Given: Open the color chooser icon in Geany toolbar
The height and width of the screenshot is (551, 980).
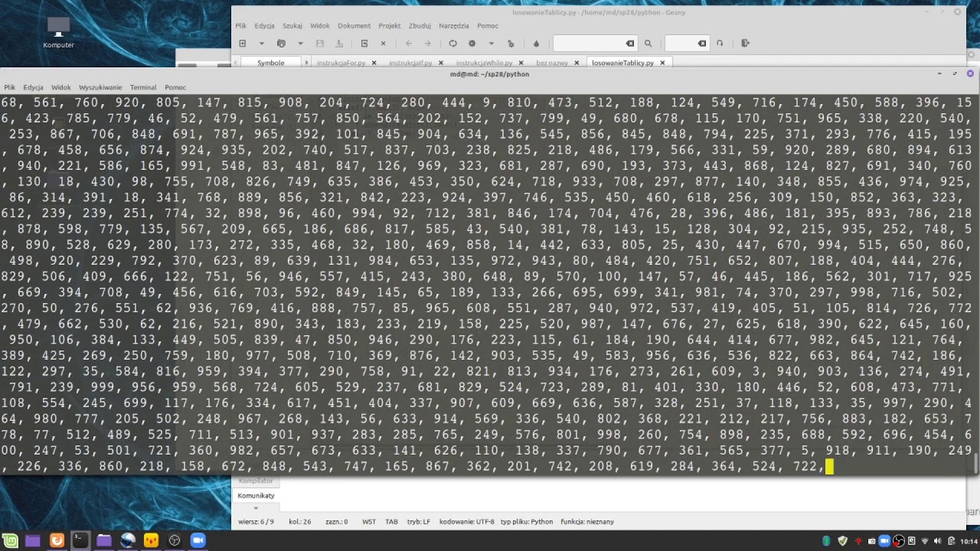Looking at the screenshot, I should coord(536,44).
